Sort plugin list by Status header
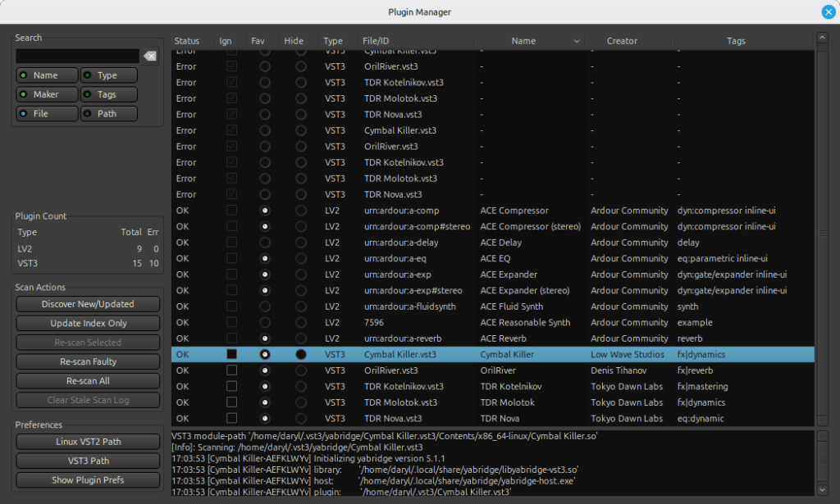 (187, 42)
